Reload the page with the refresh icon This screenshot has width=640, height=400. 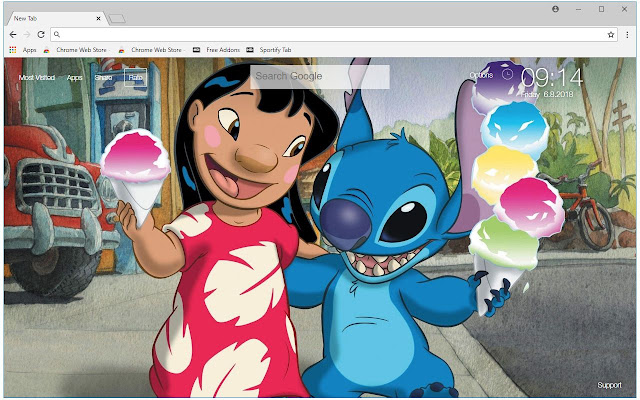click(x=41, y=35)
